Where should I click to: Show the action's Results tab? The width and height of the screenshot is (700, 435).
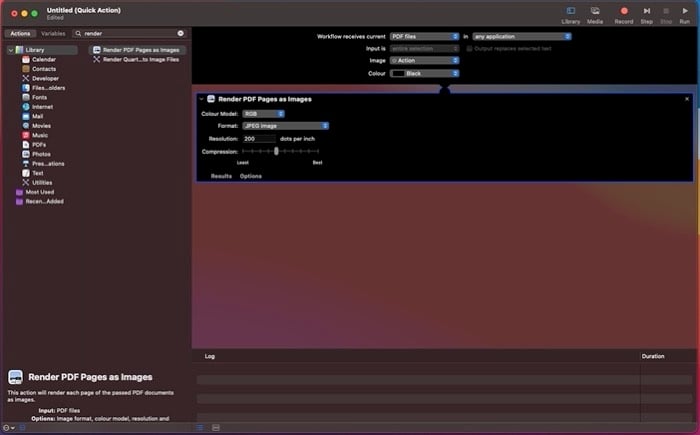tap(221, 176)
